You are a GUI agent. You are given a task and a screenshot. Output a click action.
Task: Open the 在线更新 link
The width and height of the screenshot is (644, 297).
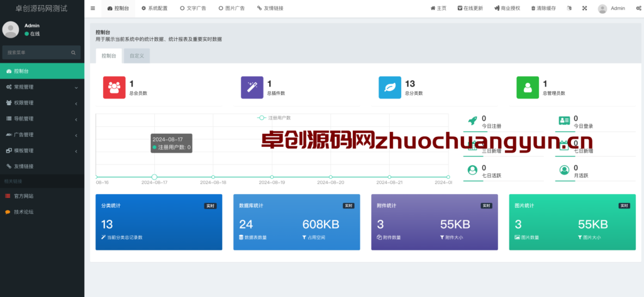coord(470,8)
